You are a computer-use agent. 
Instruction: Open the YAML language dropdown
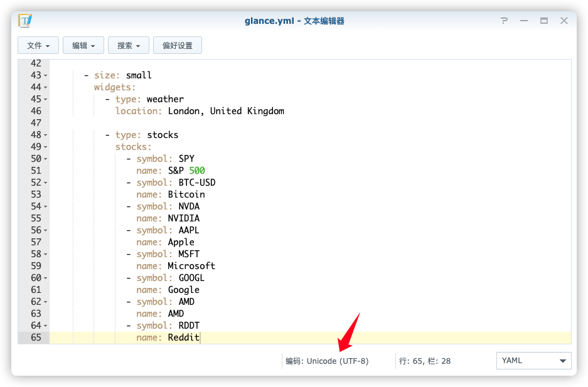(x=533, y=361)
